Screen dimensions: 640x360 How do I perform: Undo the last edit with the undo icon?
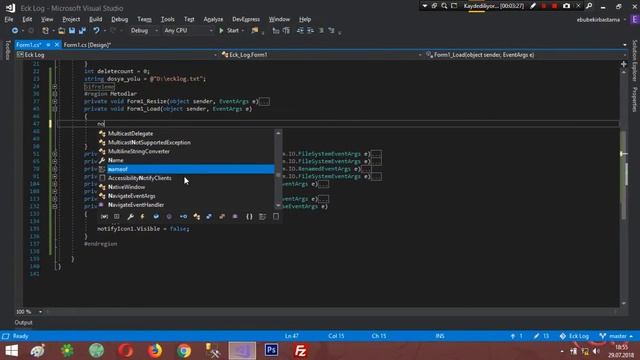(96, 31)
